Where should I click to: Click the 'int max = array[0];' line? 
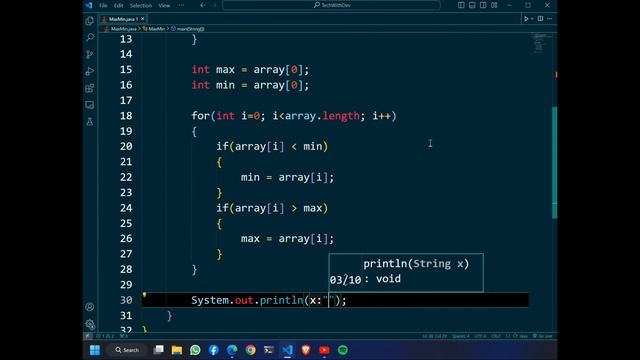(250, 70)
